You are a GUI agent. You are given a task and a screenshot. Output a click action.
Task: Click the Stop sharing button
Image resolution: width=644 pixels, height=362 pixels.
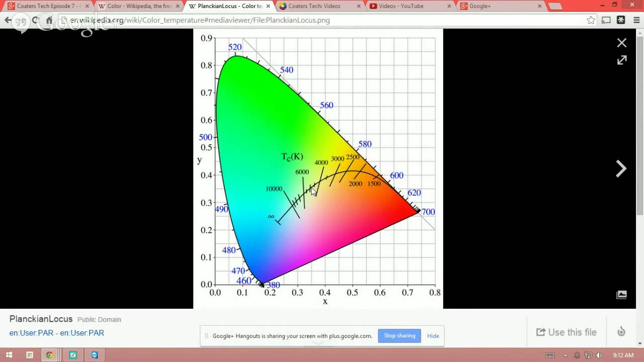point(399,335)
